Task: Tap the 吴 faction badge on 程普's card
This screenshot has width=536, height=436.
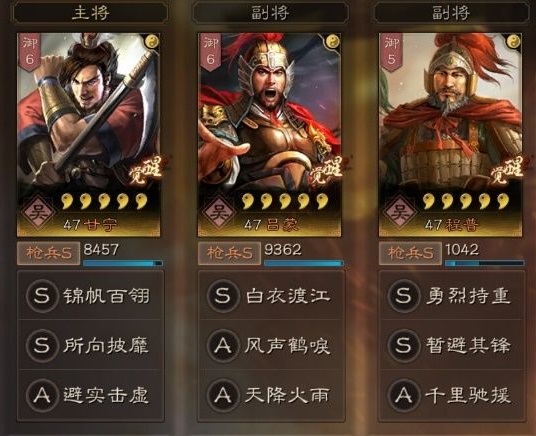Action: pos(400,213)
